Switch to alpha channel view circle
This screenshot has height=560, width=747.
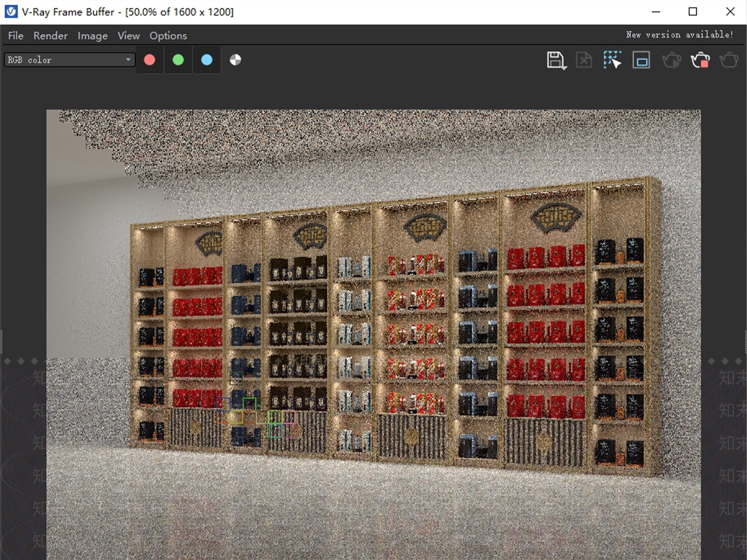pyautogui.click(x=235, y=60)
